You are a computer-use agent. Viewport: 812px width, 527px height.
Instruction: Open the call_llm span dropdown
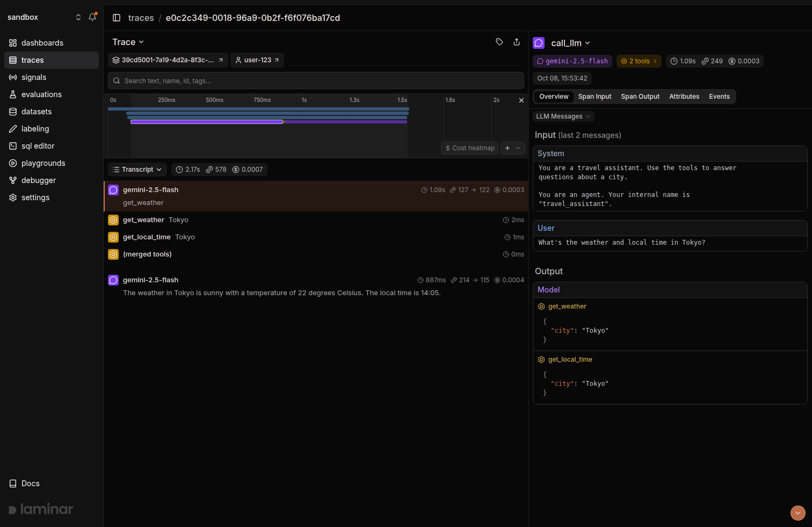[570, 43]
